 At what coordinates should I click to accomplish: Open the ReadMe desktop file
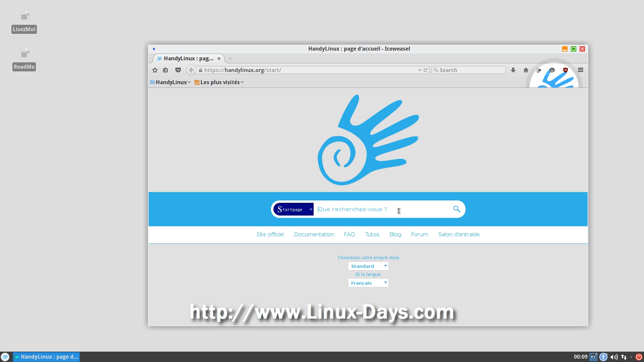click(24, 59)
